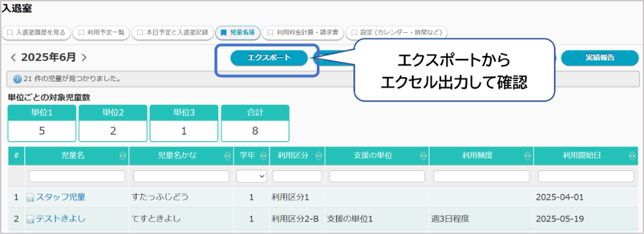Focus the 支援の単位 filter field

(x=377, y=176)
